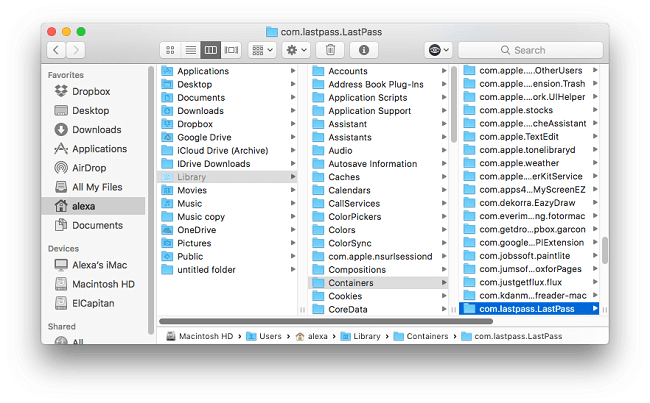Select the Accounts folder

pos(378,71)
